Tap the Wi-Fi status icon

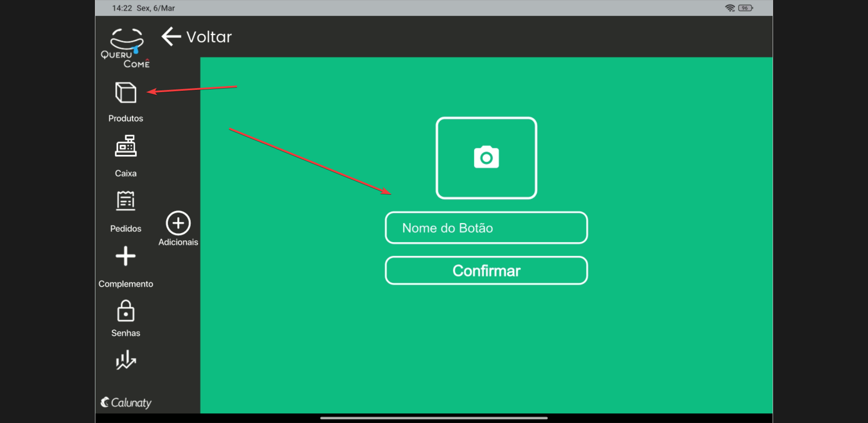(x=730, y=8)
